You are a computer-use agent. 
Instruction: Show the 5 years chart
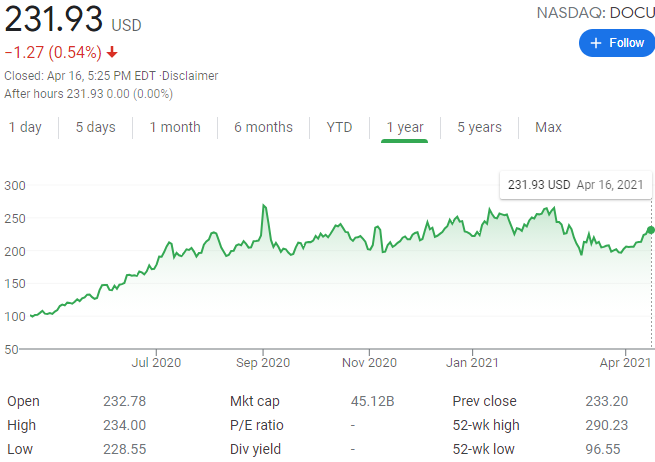480,127
